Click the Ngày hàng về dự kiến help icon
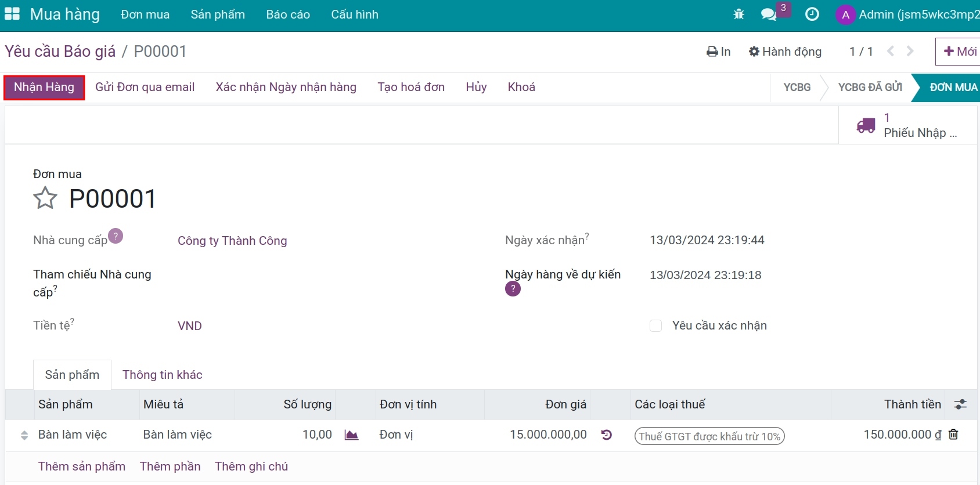 [x=513, y=289]
